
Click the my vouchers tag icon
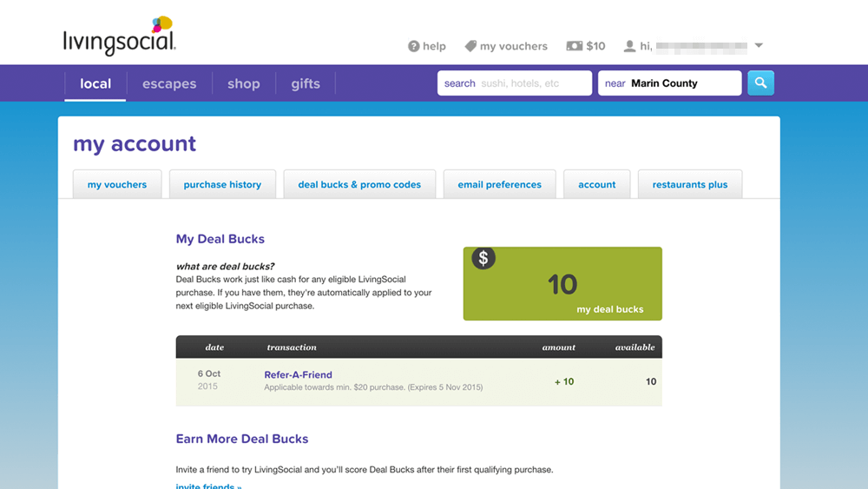pyautogui.click(x=470, y=46)
